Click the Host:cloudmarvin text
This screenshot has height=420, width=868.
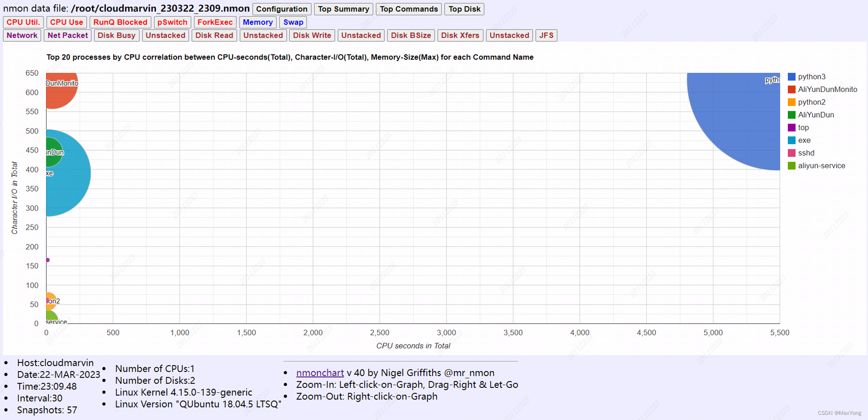[55, 363]
